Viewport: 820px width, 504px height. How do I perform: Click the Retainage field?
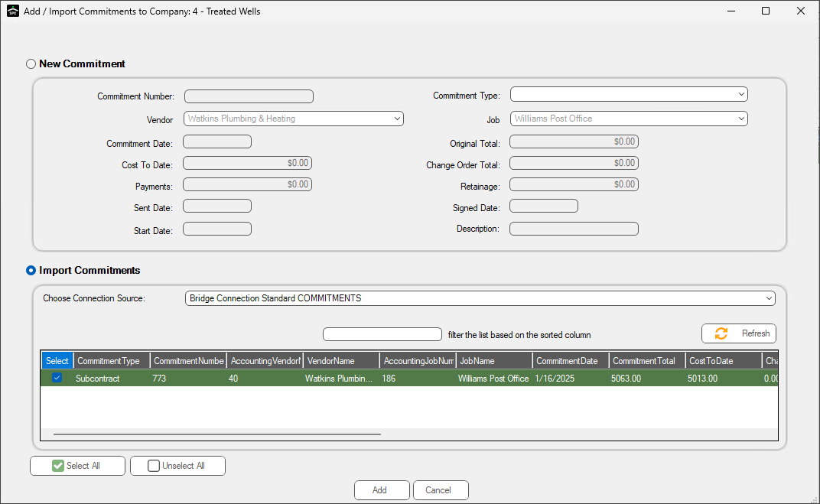point(574,184)
